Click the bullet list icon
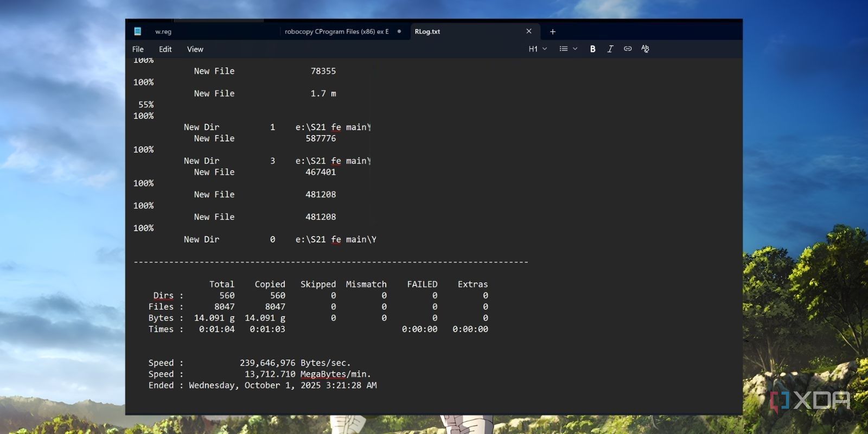The height and width of the screenshot is (434, 868). [564, 49]
